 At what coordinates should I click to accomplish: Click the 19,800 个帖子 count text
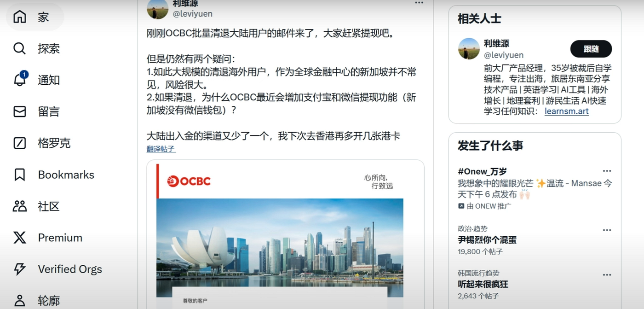click(480, 251)
